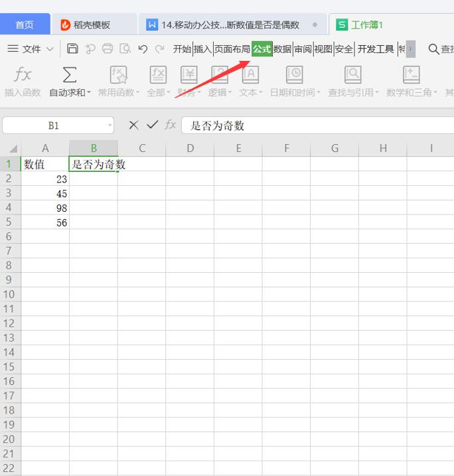
Task: Open the 查找与引用 lookup functions icon
Action: coord(353,74)
